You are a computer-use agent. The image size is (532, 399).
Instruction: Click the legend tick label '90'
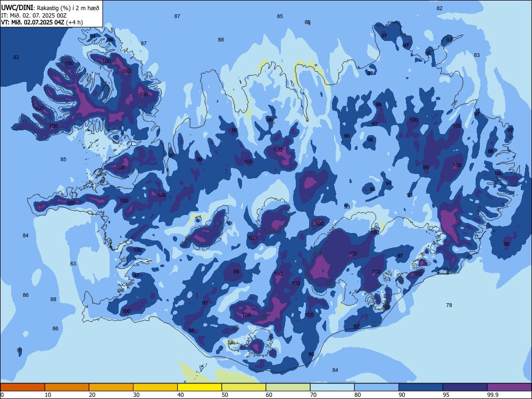402,395
